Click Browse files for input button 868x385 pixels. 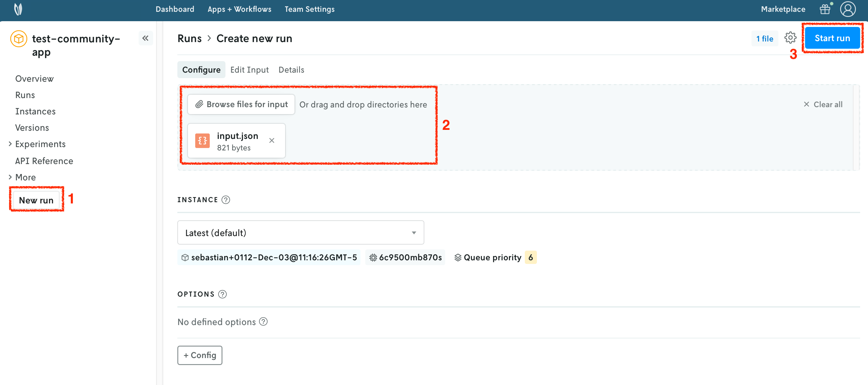coord(241,104)
